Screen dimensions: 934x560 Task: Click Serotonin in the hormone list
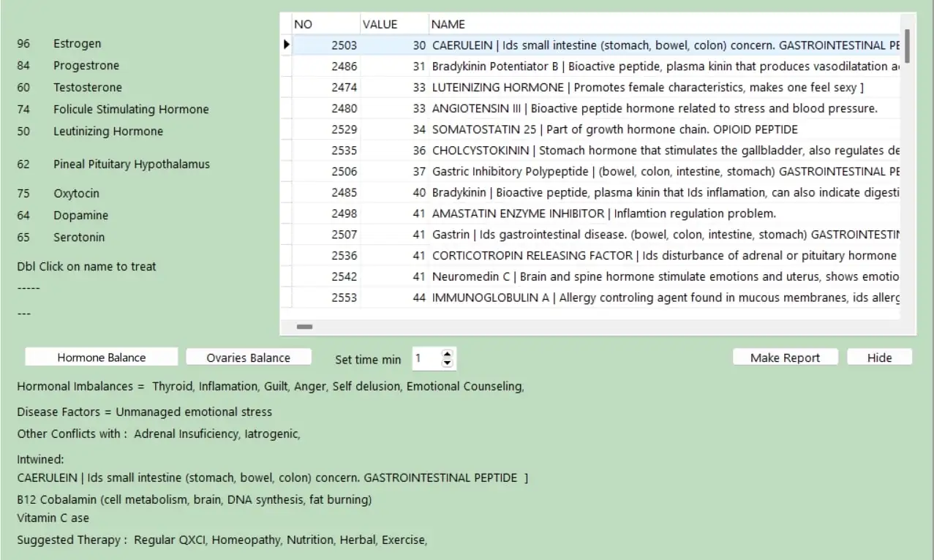pos(79,238)
